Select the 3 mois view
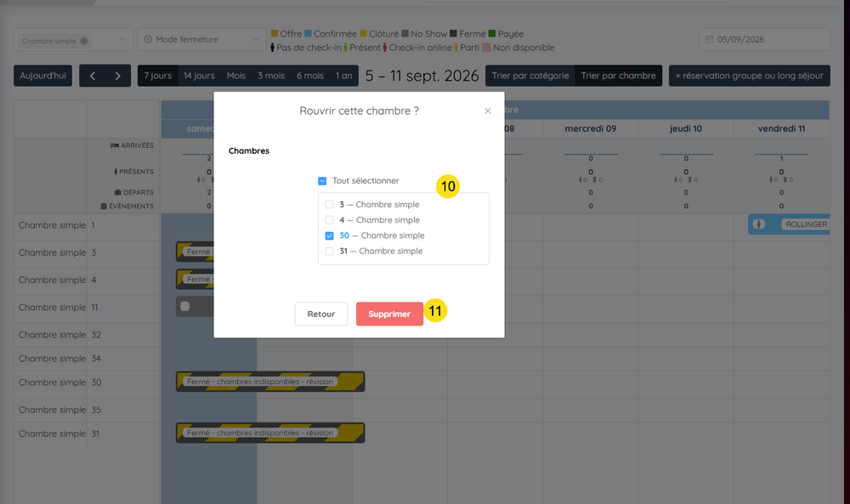850x504 pixels. tap(271, 76)
